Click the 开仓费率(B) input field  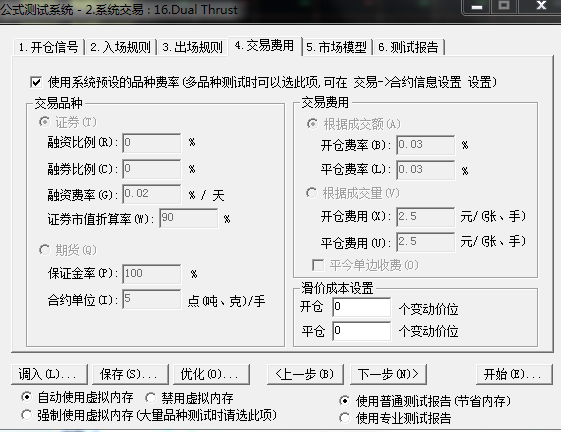point(426,145)
